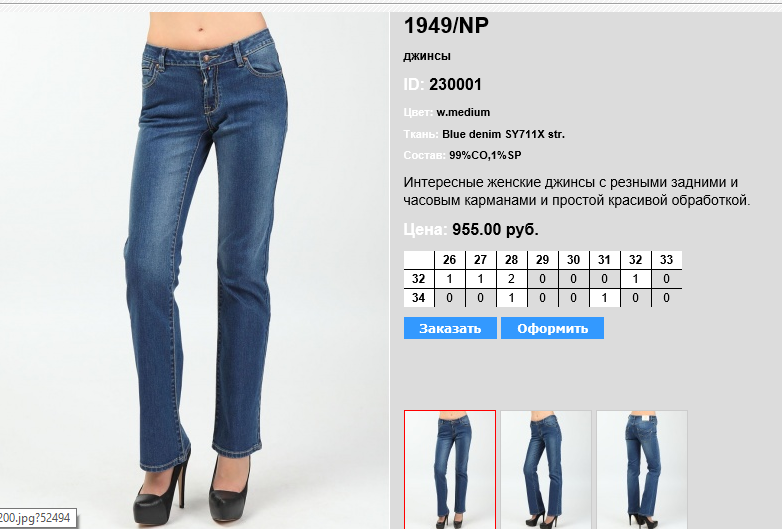Choose size 28 length 34 cell
Viewport: 782px width, 529px height.
click(511, 298)
